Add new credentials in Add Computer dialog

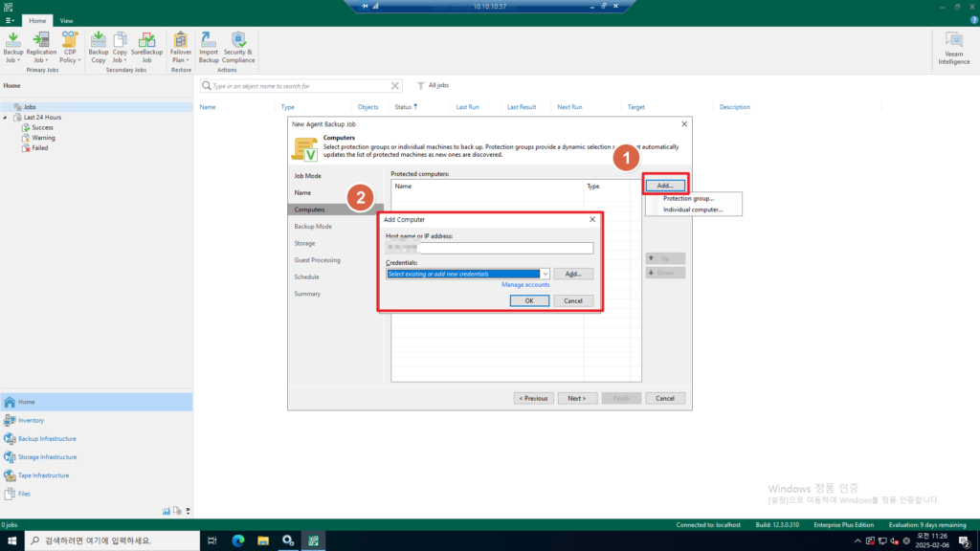573,274
